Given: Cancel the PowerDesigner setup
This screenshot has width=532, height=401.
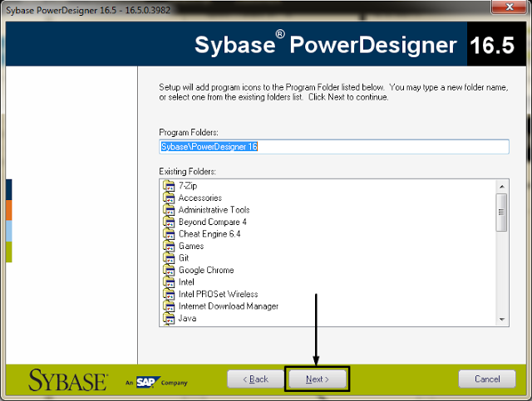Looking at the screenshot, I should [487, 379].
